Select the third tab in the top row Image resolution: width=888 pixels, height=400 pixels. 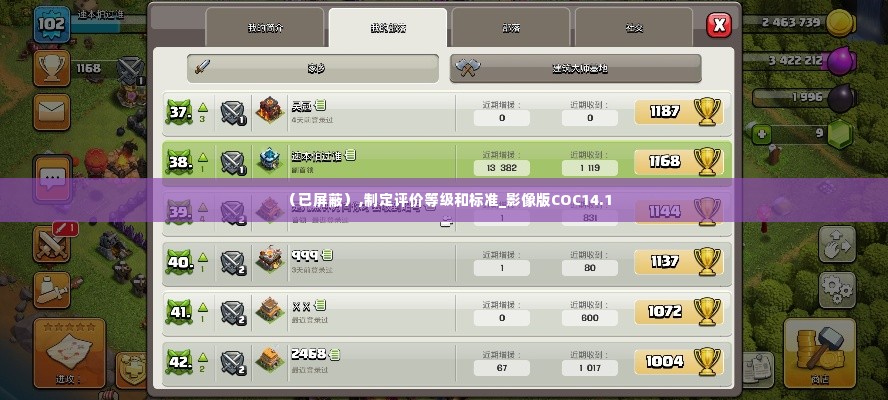(511, 28)
